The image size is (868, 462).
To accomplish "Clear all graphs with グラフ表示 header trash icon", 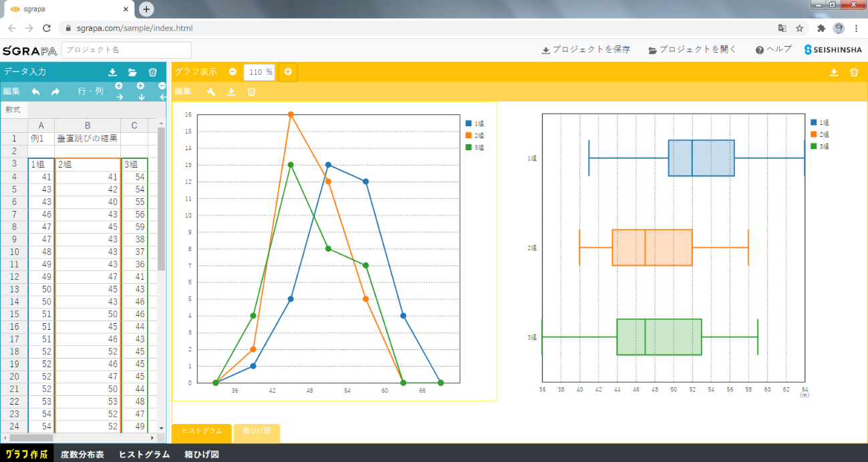I will point(854,72).
